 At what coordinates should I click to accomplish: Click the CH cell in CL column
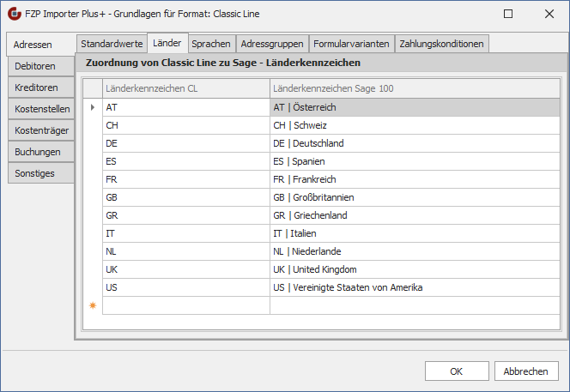click(x=186, y=125)
